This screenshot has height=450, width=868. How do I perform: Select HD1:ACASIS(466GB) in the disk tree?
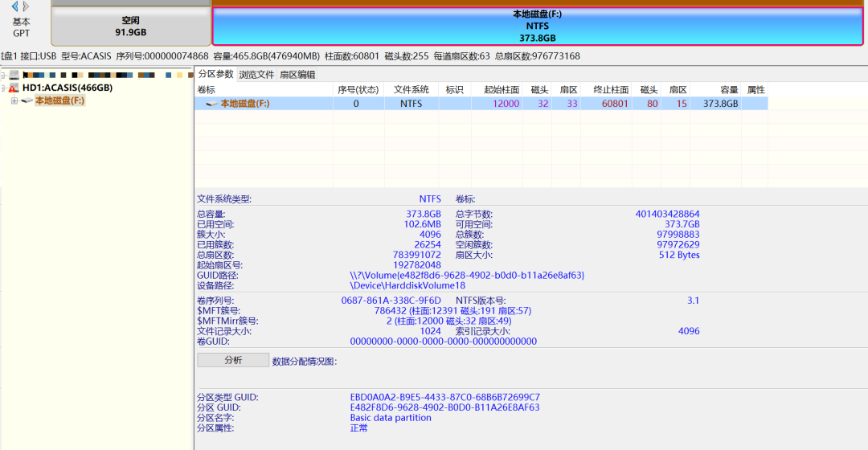(x=68, y=88)
